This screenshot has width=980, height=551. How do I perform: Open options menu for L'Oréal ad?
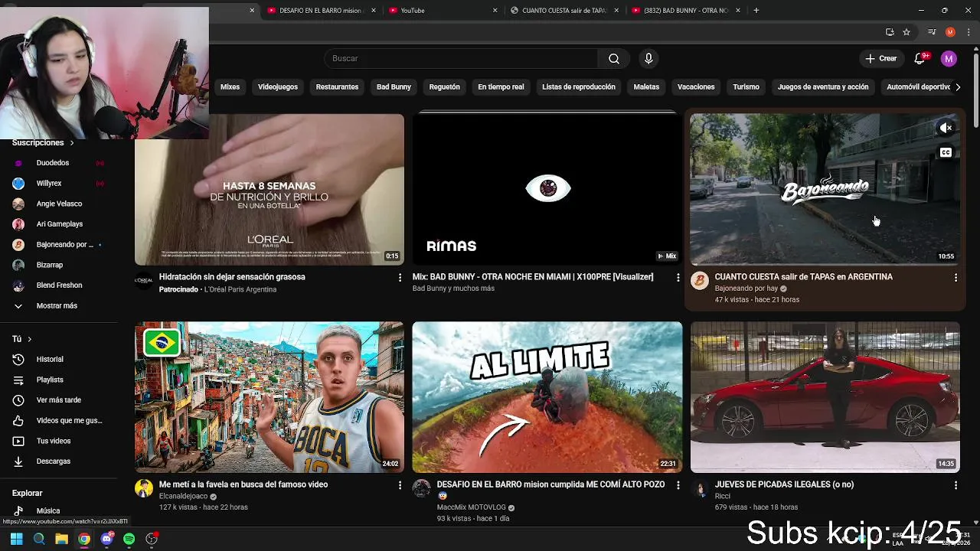tap(400, 277)
